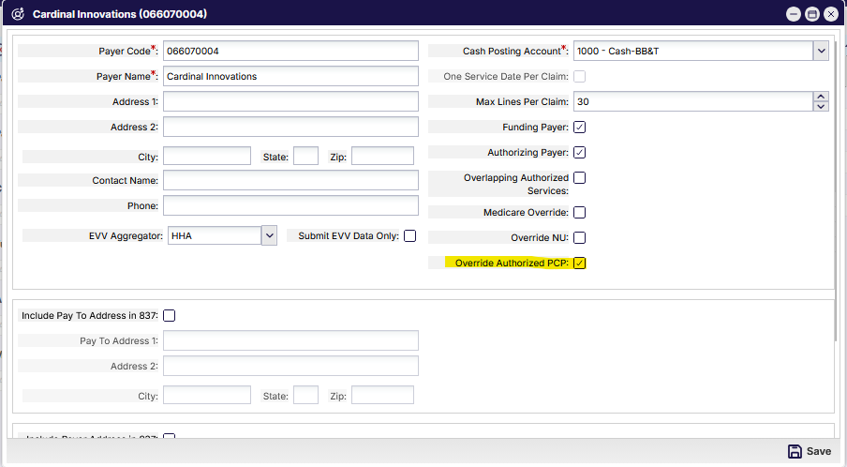Click the payer City field

coord(207,155)
